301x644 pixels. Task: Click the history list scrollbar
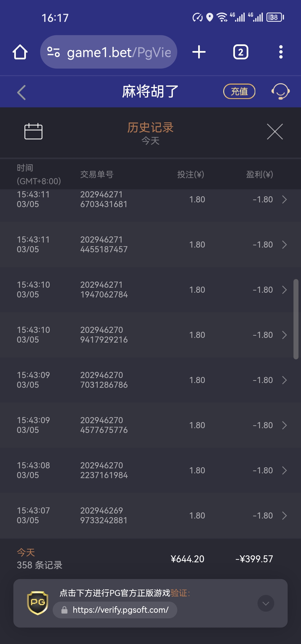pyautogui.click(x=296, y=319)
